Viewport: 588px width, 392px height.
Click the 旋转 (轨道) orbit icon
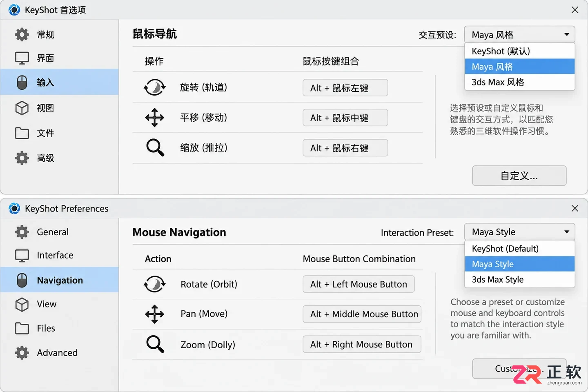click(155, 87)
